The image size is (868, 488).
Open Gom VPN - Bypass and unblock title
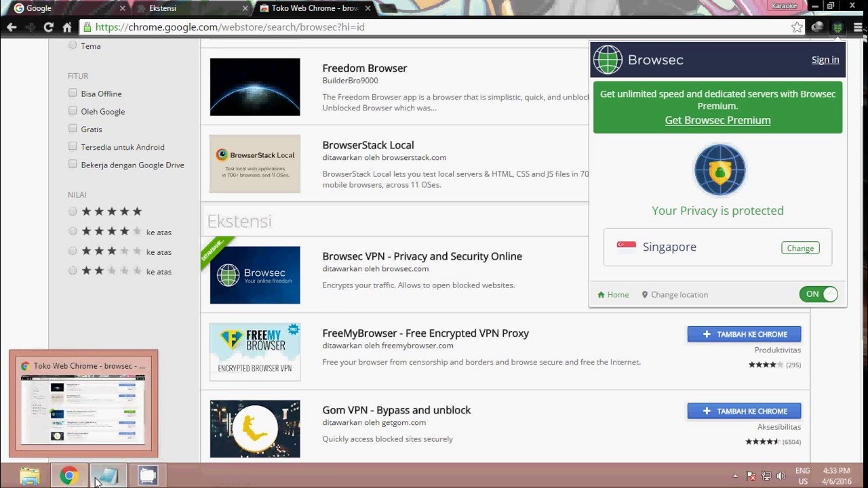coord(397,410)
